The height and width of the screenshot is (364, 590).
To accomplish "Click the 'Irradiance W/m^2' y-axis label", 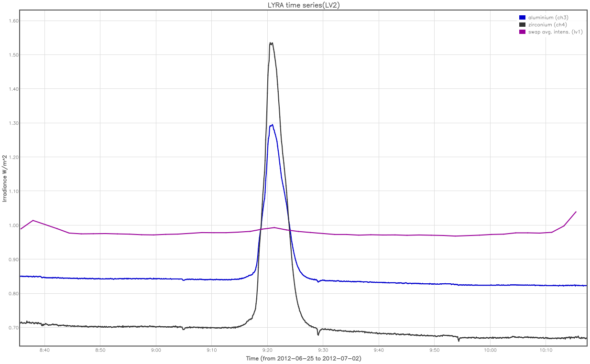I will 5,178.
